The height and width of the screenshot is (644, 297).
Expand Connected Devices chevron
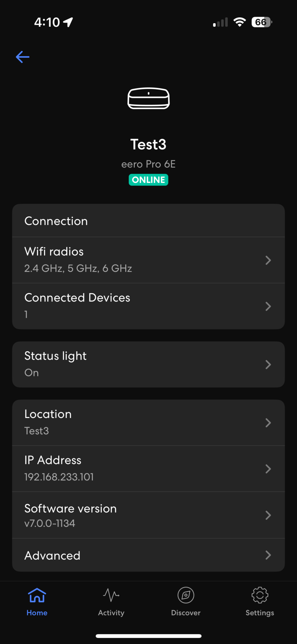coord(268,306)
